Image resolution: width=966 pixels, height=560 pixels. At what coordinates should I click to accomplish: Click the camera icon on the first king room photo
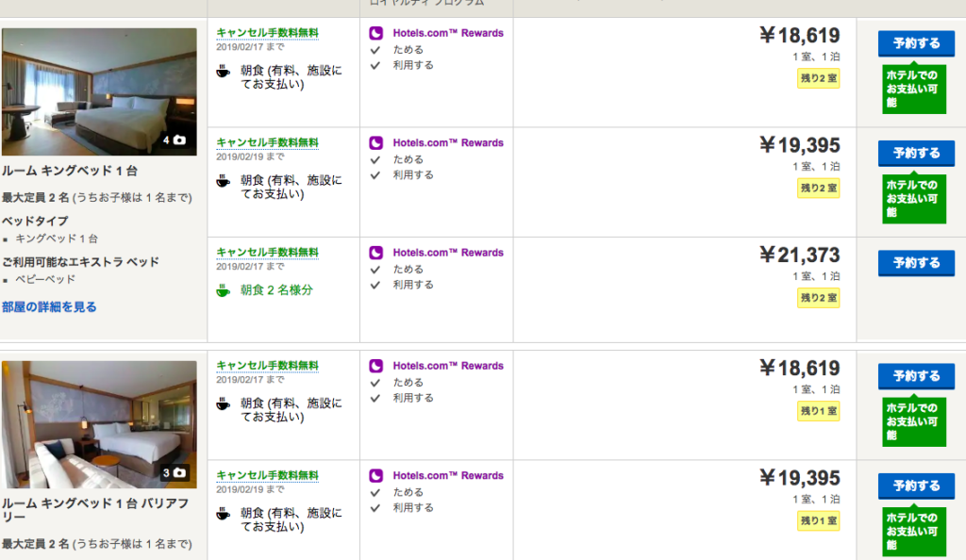tap(179, 140)
